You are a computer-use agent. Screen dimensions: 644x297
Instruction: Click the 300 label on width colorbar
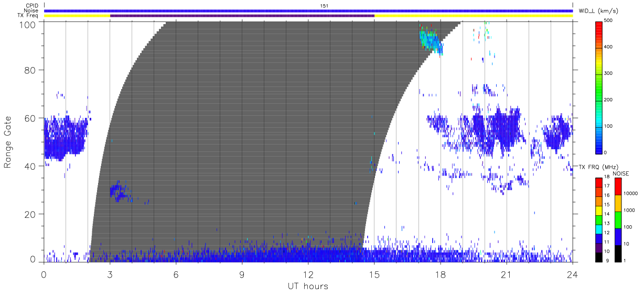609,73
